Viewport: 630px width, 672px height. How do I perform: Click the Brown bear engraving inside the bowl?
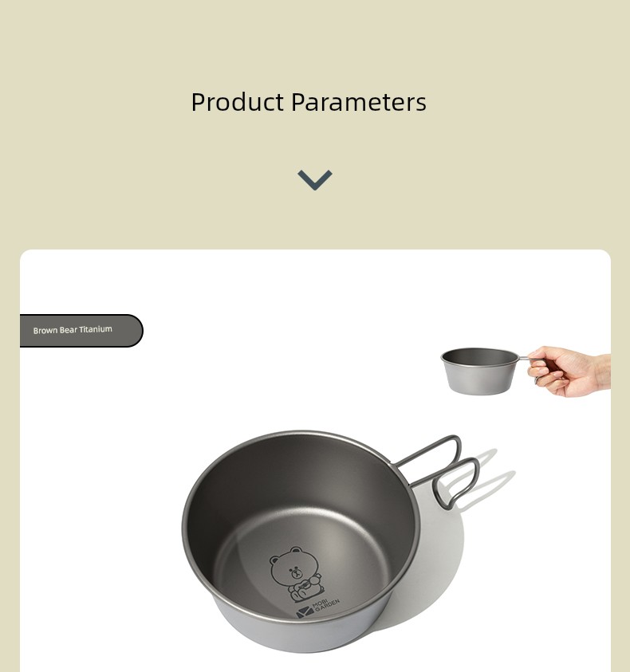pos(295,574)
